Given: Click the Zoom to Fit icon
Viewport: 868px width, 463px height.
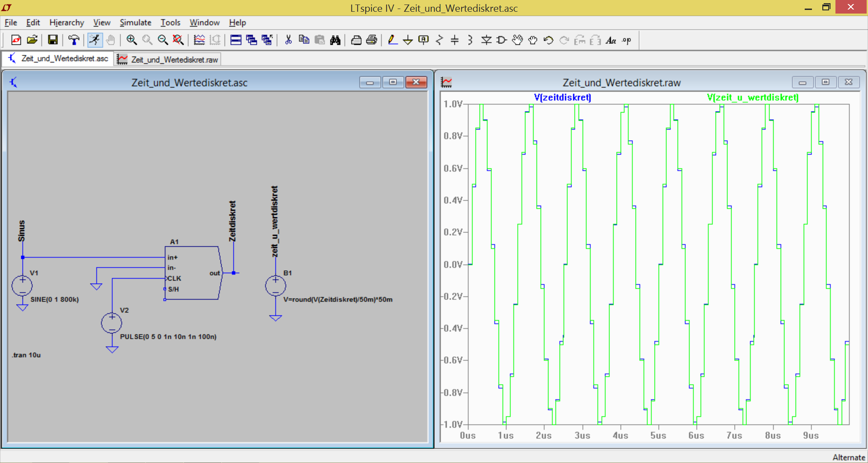Looking at the screenshot, I should pyautogui.click(x=179, y=40).
